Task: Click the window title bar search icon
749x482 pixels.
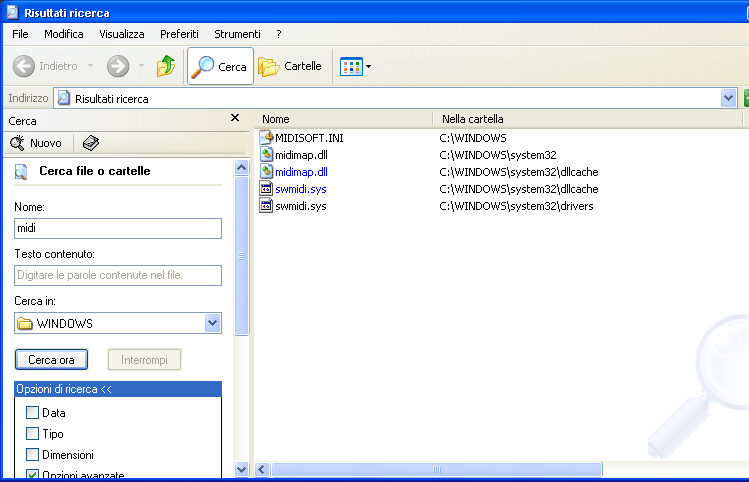Action: click(13, 12)
